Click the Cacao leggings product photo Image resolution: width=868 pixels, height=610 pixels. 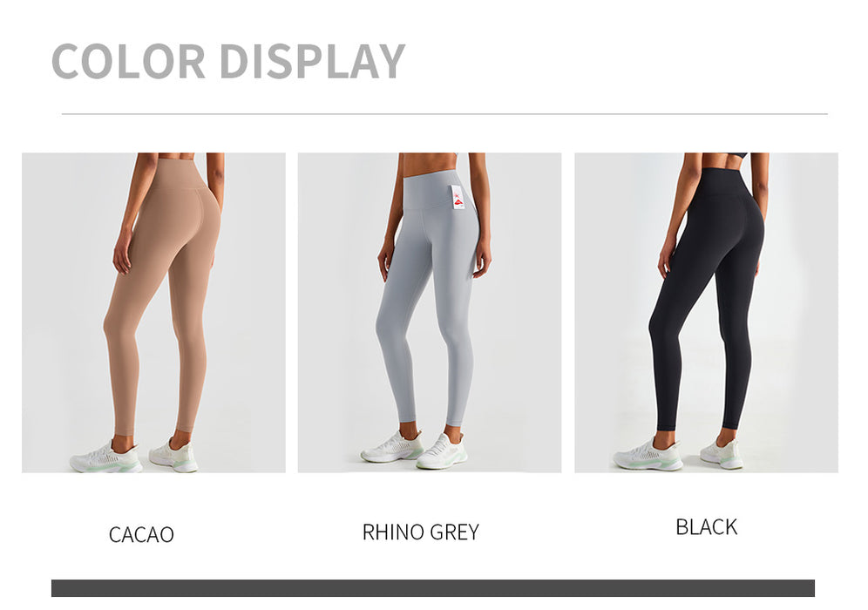pyautogui.click(x=154, y=313)
